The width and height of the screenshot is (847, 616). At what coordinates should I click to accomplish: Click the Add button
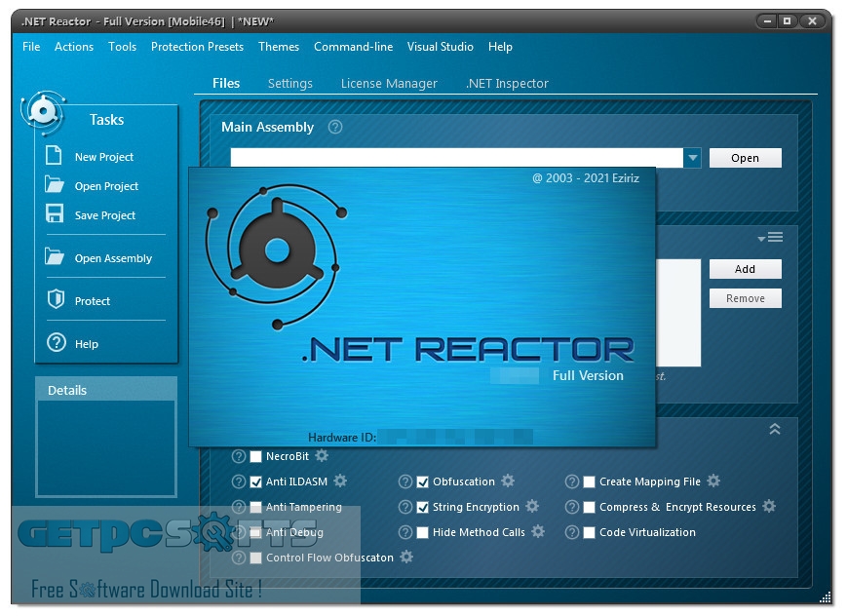tap(745, 269)
